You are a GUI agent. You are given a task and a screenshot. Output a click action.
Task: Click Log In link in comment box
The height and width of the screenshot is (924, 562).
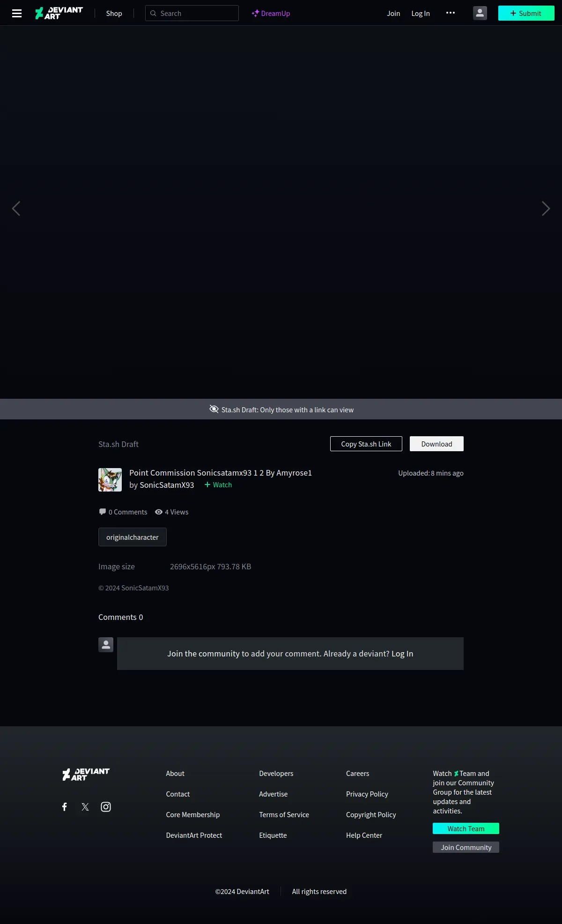point(402,654)
